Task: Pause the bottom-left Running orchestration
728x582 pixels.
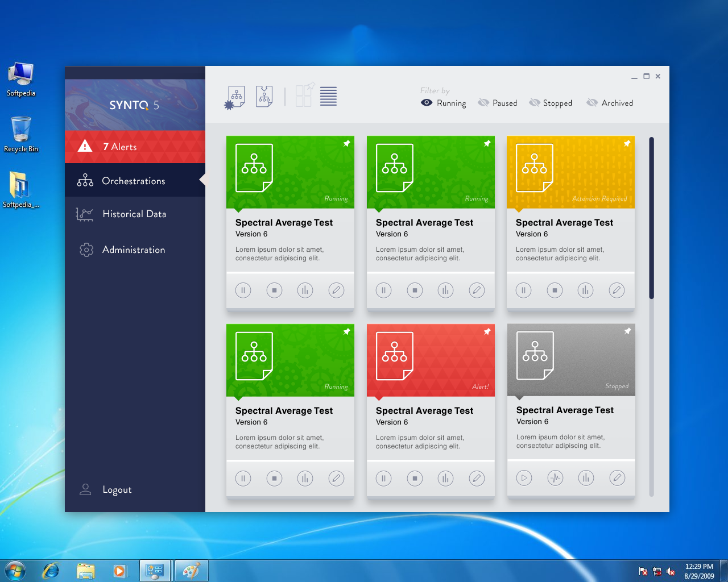Action: pyautogui.click(x=243, y=479)
